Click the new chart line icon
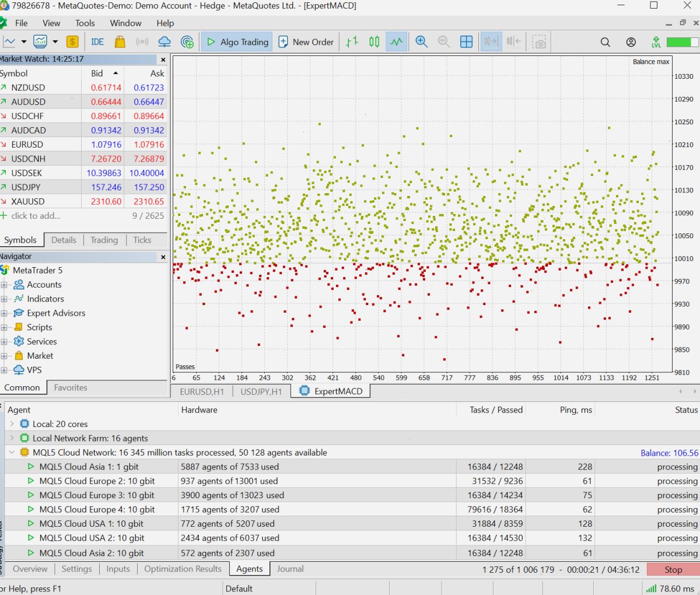 [9, 42]
